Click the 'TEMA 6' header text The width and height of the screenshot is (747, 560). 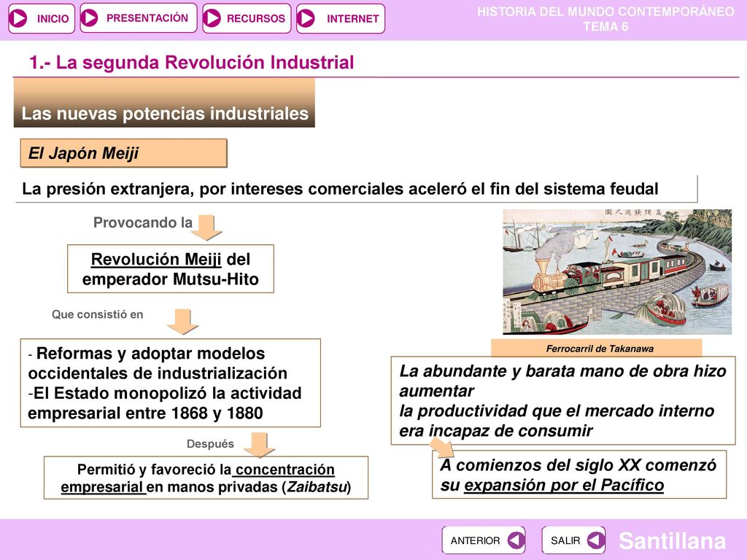click(606, 27)
